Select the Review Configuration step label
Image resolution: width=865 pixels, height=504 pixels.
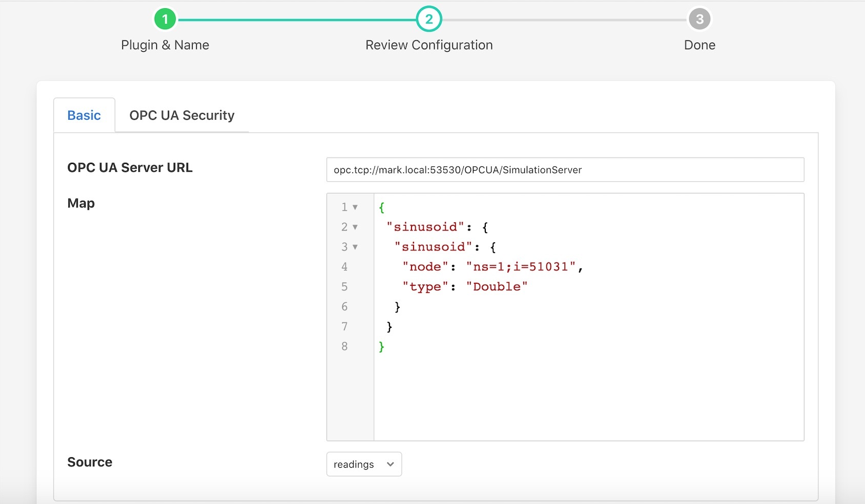pyautogui.click(x=429, y=45)
